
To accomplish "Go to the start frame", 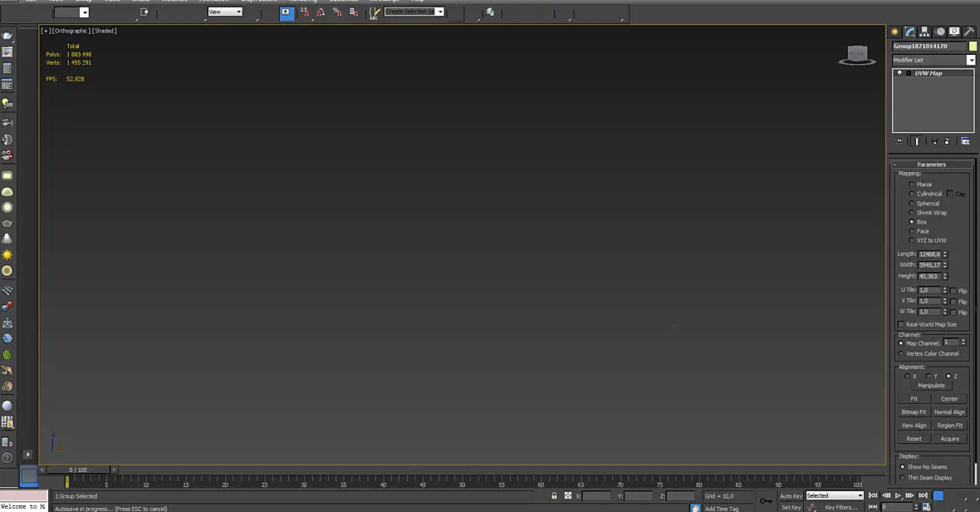I will [873, 495].
